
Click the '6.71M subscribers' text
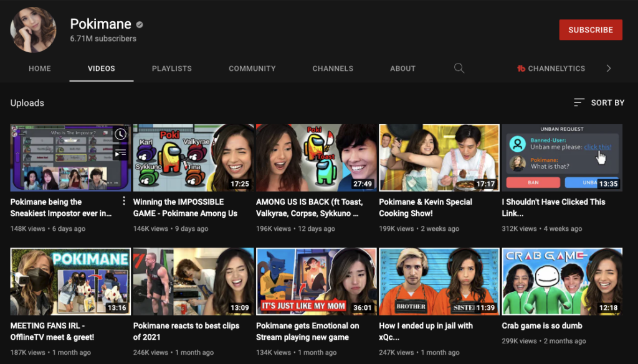[x=103, y=39]
